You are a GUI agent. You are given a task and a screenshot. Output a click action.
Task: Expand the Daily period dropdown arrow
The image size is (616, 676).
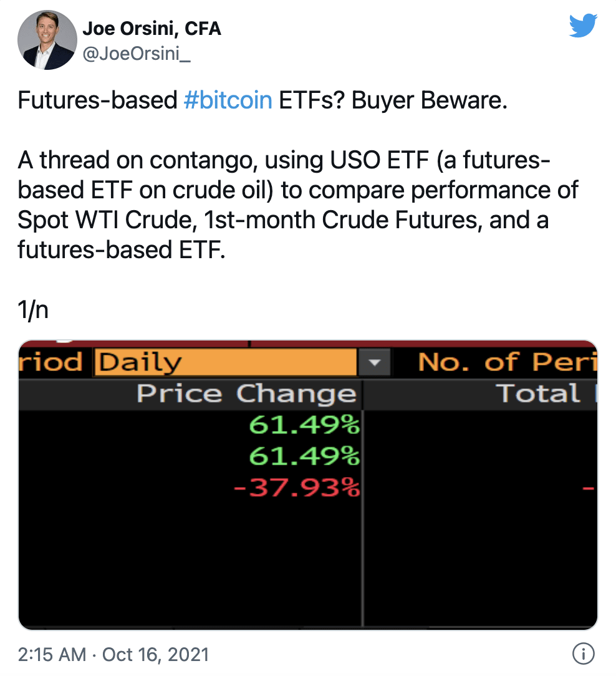click(x=375, y=362)
